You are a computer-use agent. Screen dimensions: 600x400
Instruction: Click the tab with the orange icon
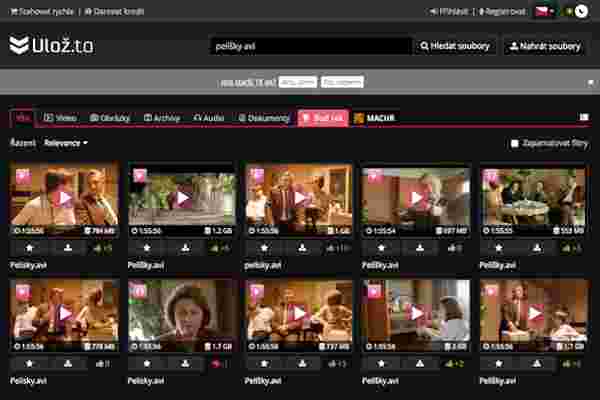point(375,118)
